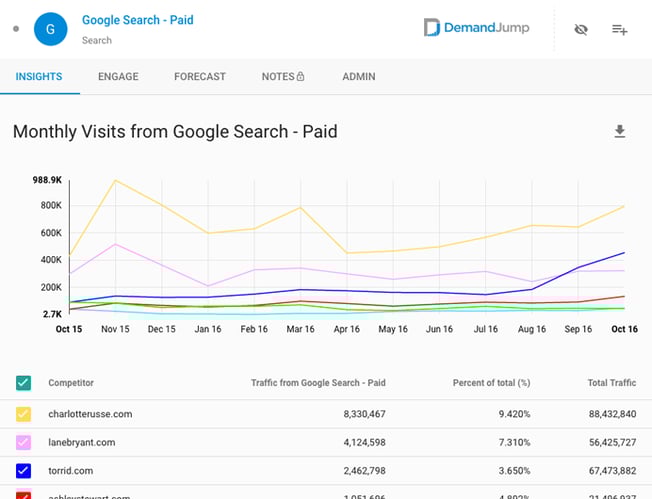The height and width of the screenshot is (499, 652).
Task: Switch to the Engage tab
Action: [x=119, y=77]
